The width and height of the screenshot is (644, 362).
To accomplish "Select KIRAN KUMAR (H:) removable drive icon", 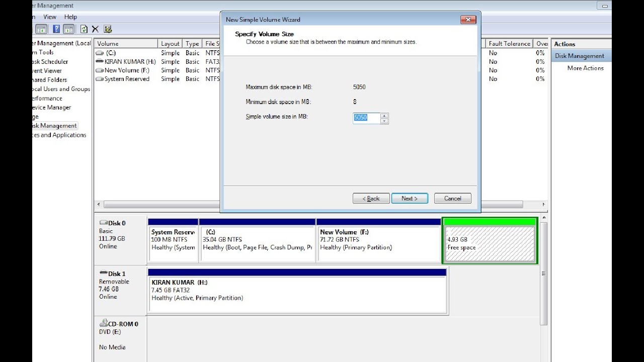I will pyautogui.click(x=100, y=61).
